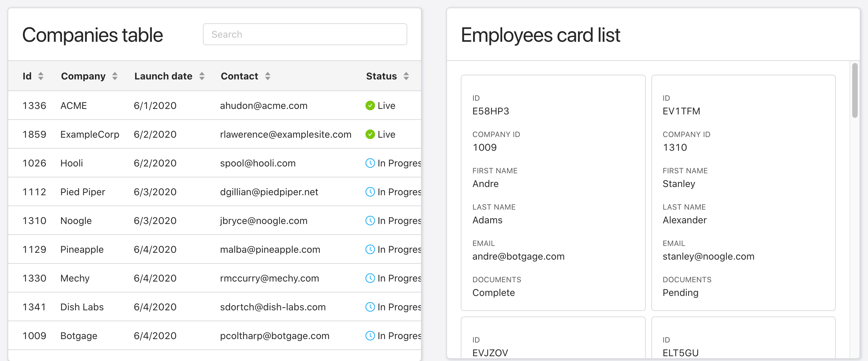Click the Pending documents value
This screenshot has height=361, width=868.
[x=680, y=292]
